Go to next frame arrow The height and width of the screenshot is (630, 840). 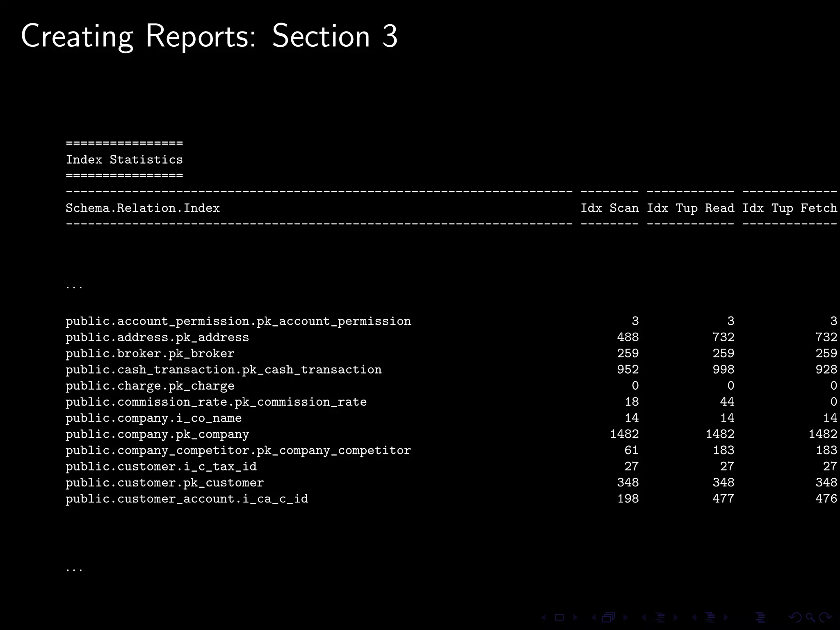pyautogui.click(x=625, y=617)
